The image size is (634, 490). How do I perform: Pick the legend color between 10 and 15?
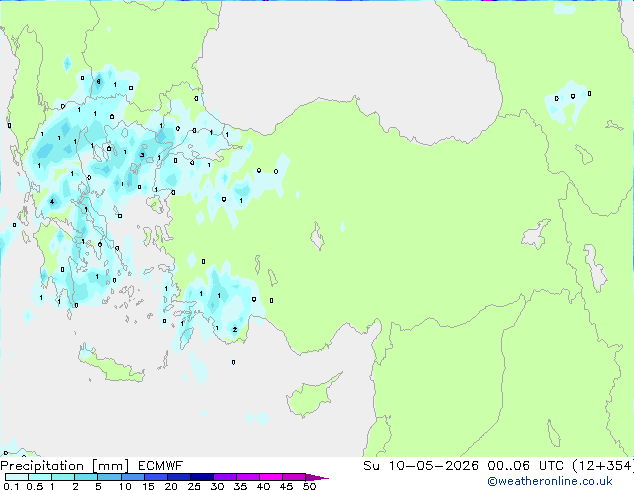tap(136, 478)
